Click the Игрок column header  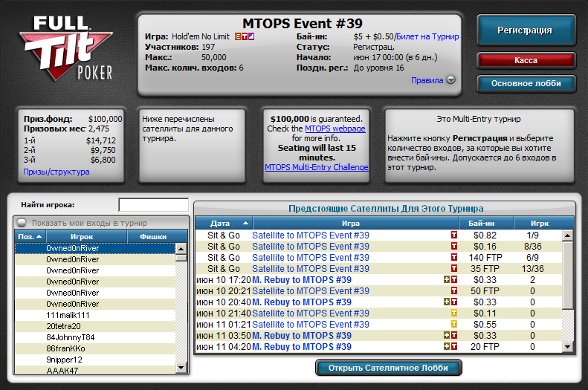point(87,236)
